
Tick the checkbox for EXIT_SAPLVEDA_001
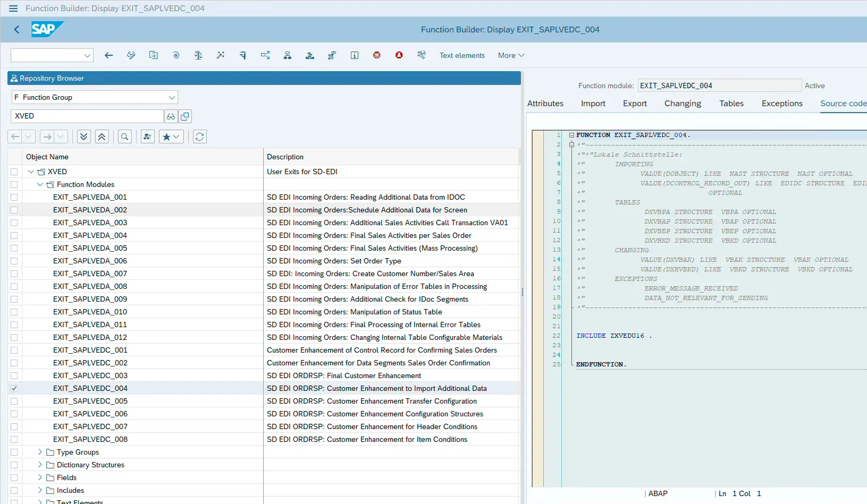pos(14,197)
